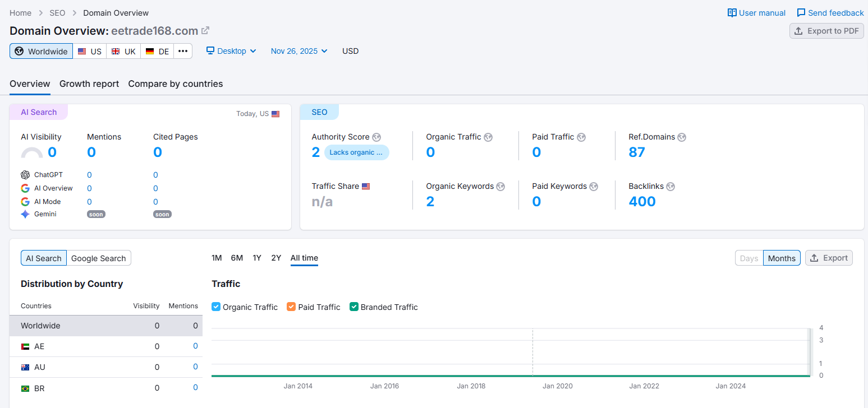
Task: Click the AE flag in country list
Action: pos(25,347)
